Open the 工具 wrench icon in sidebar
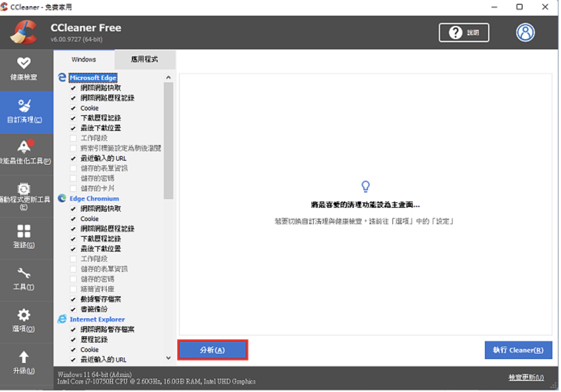561x392 pixels. (24, 273)
